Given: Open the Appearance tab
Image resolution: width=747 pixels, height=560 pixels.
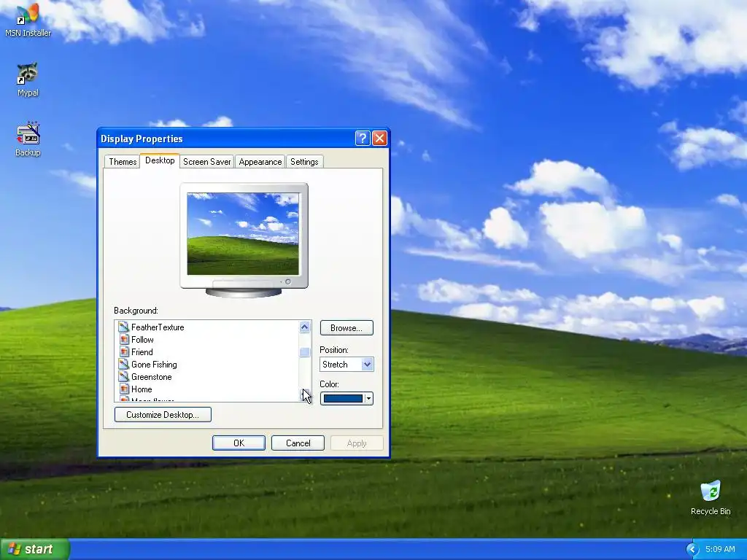Looking at the screenshot, I should click(260, 161).
